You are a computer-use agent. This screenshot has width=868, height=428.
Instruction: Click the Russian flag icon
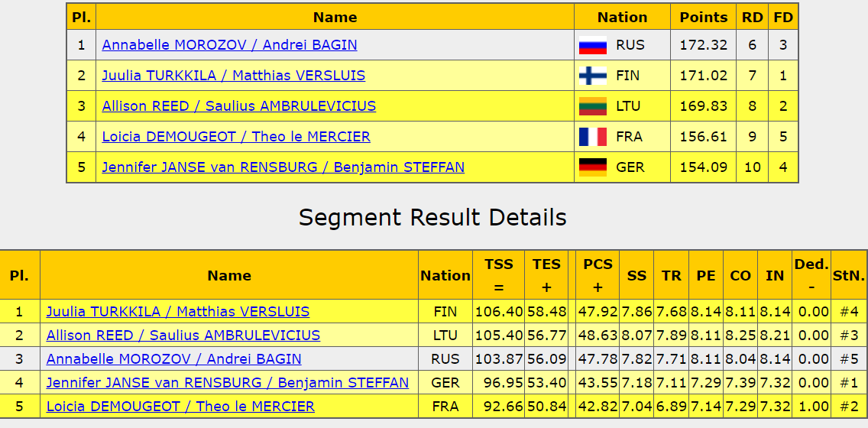[x=592, y=45]
